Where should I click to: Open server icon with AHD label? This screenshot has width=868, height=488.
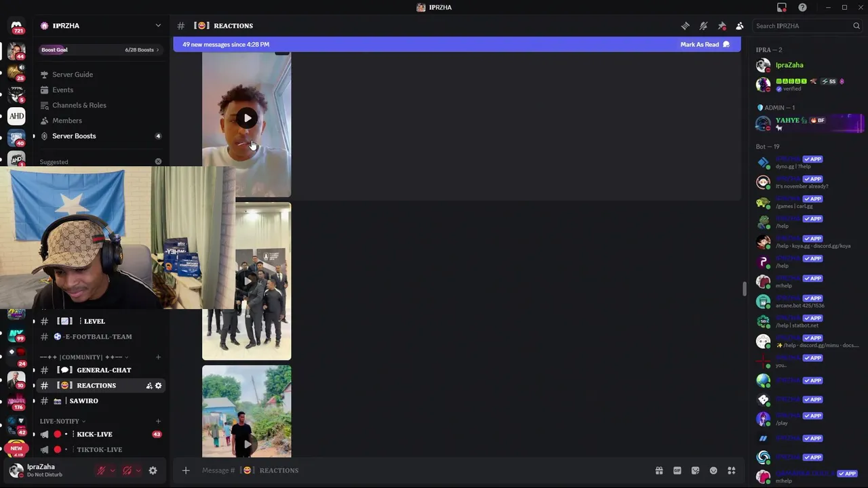(x=17, y=116)
